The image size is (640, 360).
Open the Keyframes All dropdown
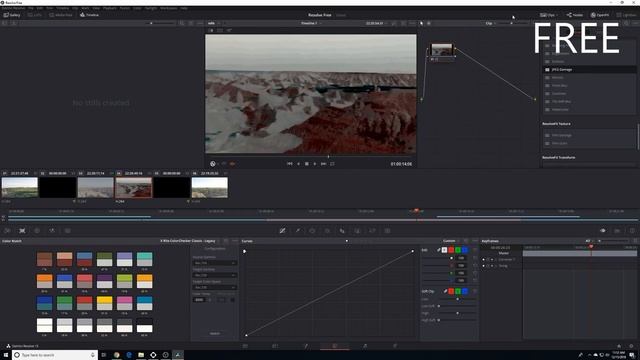[589, 241]
